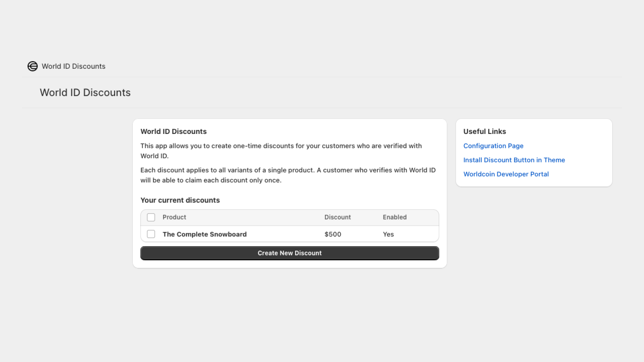This screenshot has width=644, height=362.
Task: Sort by the Enabled column header
Action: 395,217
